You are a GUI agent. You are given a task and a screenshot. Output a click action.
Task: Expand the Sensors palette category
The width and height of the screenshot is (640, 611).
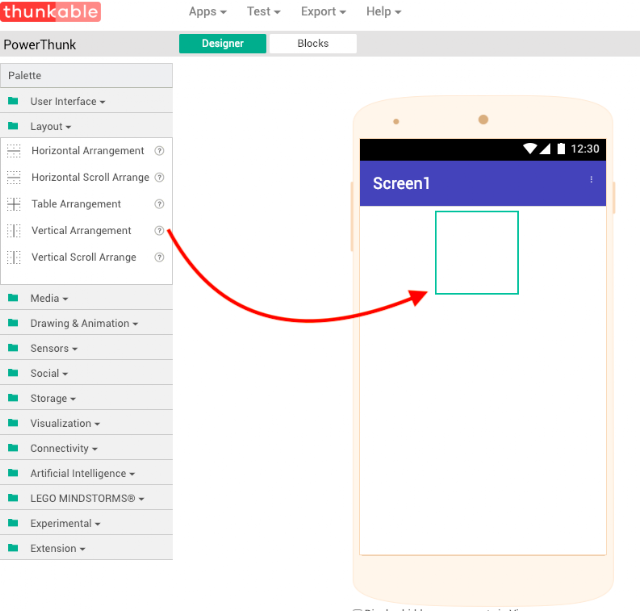[x=86, y=348]
